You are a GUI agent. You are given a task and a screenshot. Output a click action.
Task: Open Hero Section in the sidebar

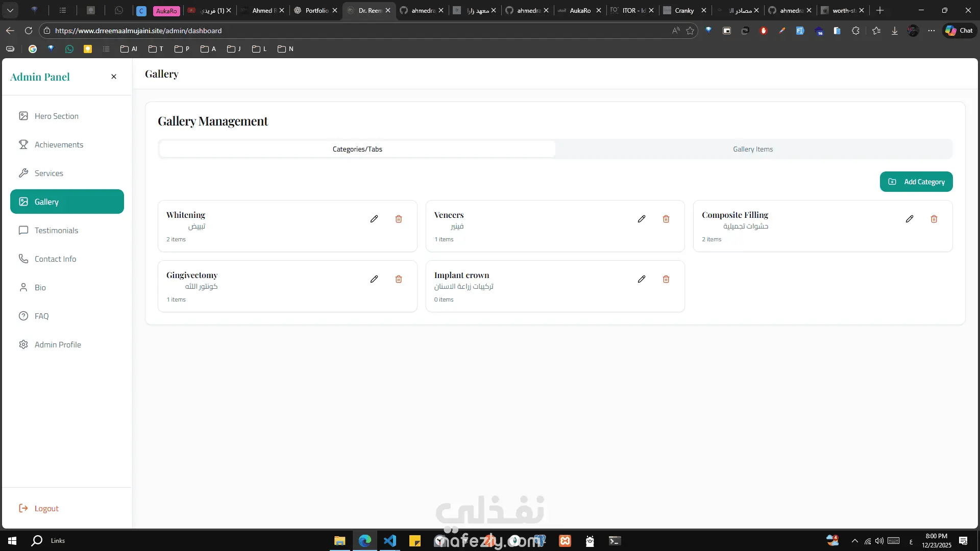(x=56, y=116)
